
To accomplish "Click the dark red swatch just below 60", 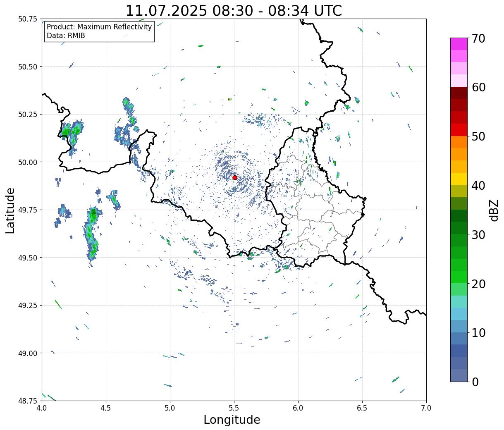I will (459, 93).
